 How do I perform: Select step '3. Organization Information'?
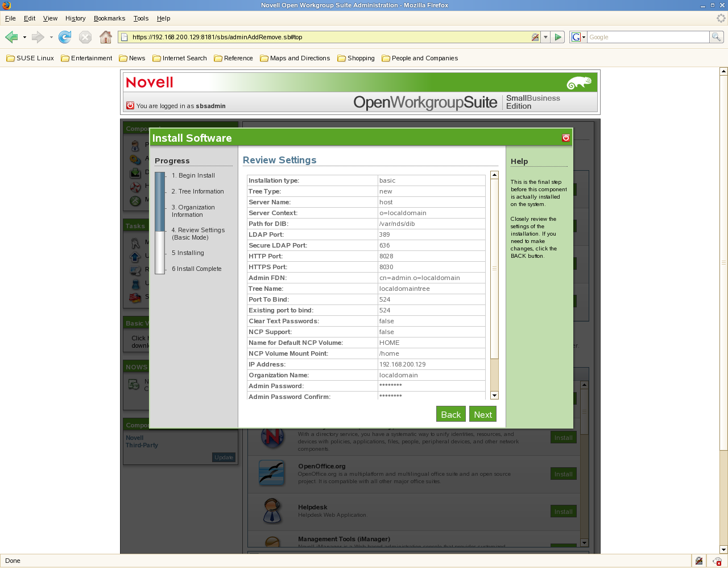[193, 211]
